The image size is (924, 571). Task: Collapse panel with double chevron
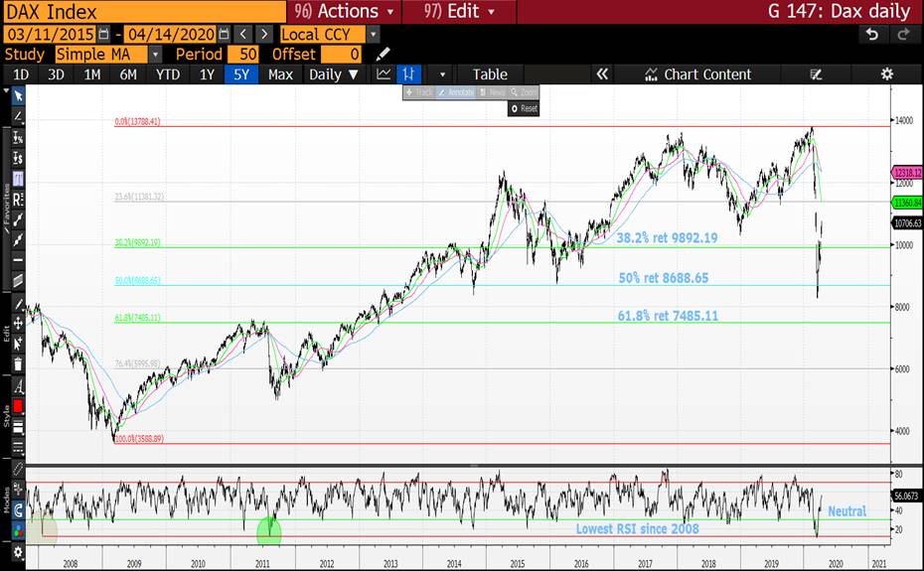click(x=602, y=74)
